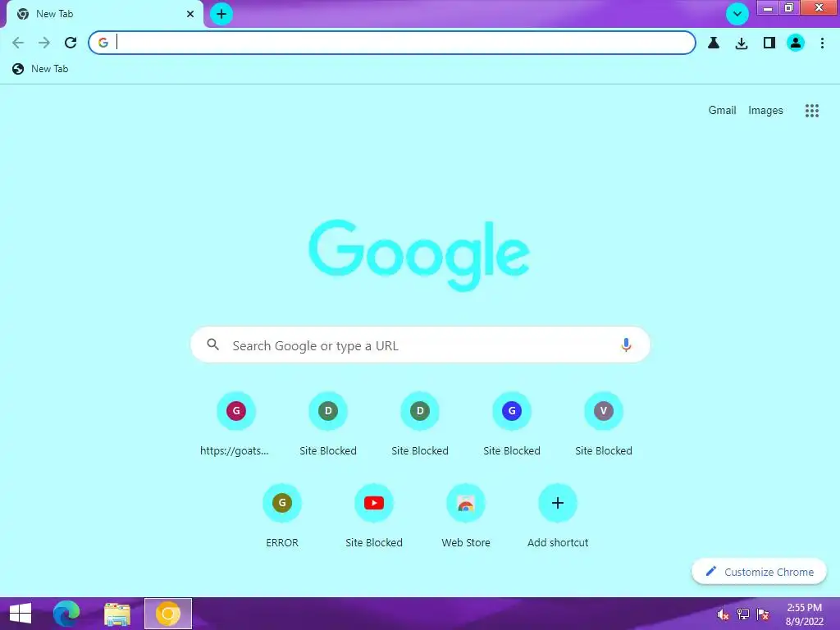Open the Windows Start menu
Screen dimensions: 840x630
pyautogui.click(x=21, y=614)
